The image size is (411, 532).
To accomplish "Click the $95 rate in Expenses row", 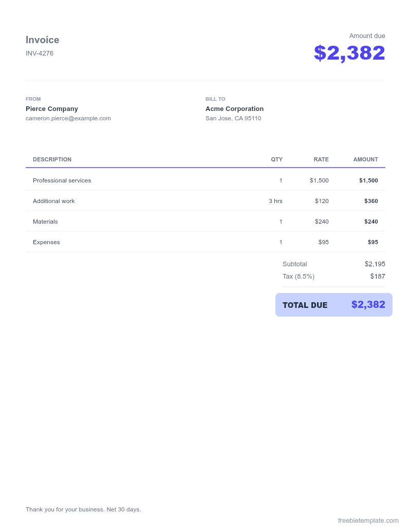I will click(x=324, y=242).
